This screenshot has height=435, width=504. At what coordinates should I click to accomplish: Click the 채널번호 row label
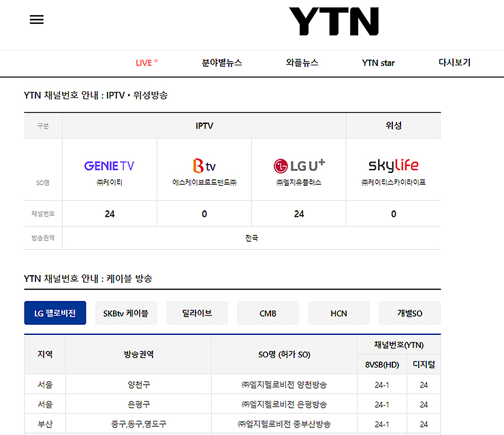[43, 214]
